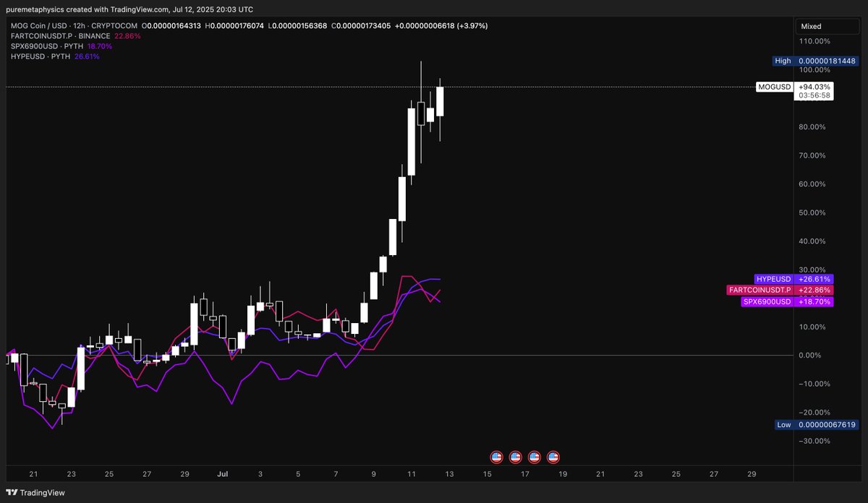Click the first US flag event icon
Image resolution: width=868 pixels, height=503 pixels.
[x=496, y=457]
